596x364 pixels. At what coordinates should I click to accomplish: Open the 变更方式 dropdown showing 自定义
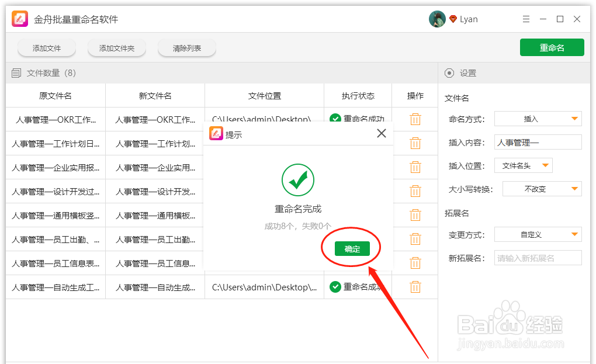[538, 234]
